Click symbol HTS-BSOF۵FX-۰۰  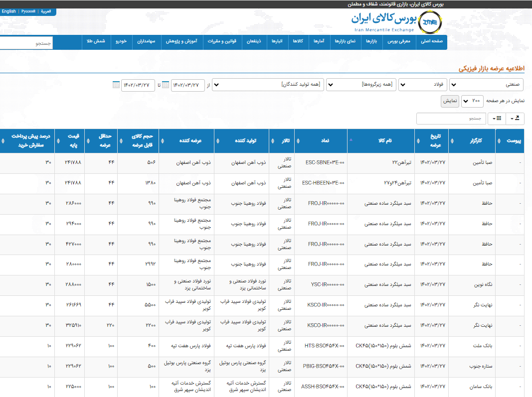(325, 346)
